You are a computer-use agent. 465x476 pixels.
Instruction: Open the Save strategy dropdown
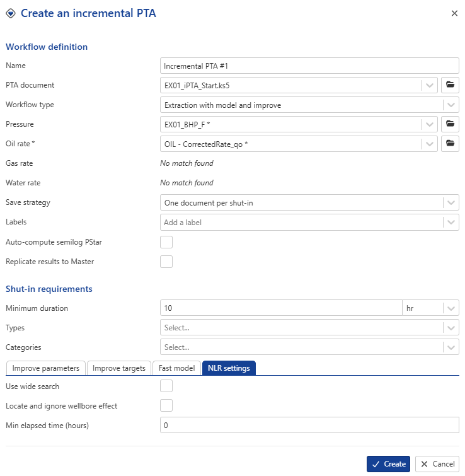451,202
